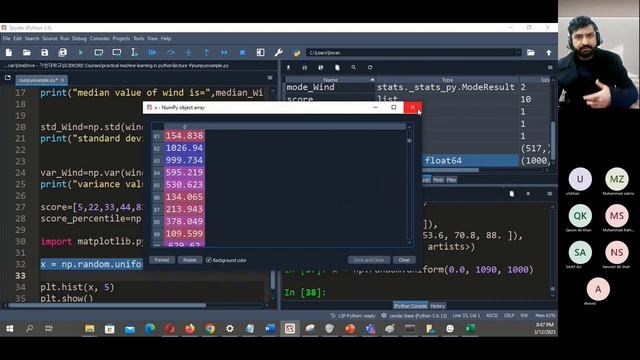Viewport: 640px width, 360px height.
Task: Remove all variables in Variable Explorer
Action: [x=337, y=67]
